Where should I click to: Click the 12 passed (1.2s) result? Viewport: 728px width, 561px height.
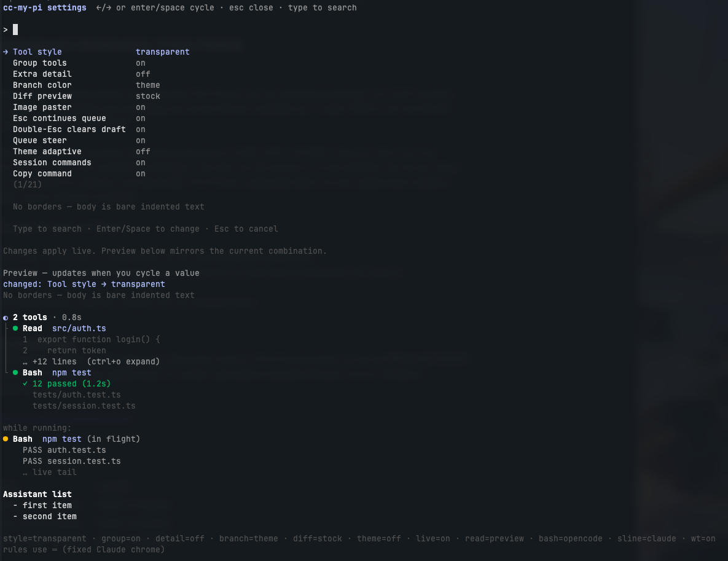71,383
